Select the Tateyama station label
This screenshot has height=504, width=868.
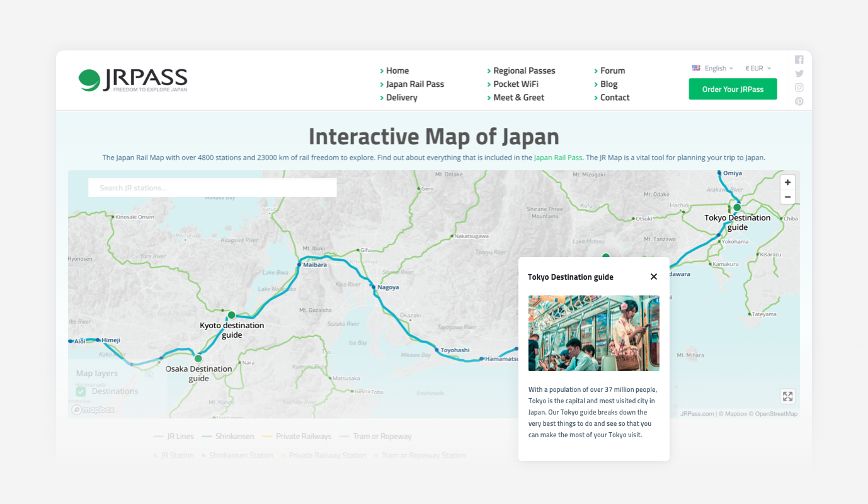764,314
